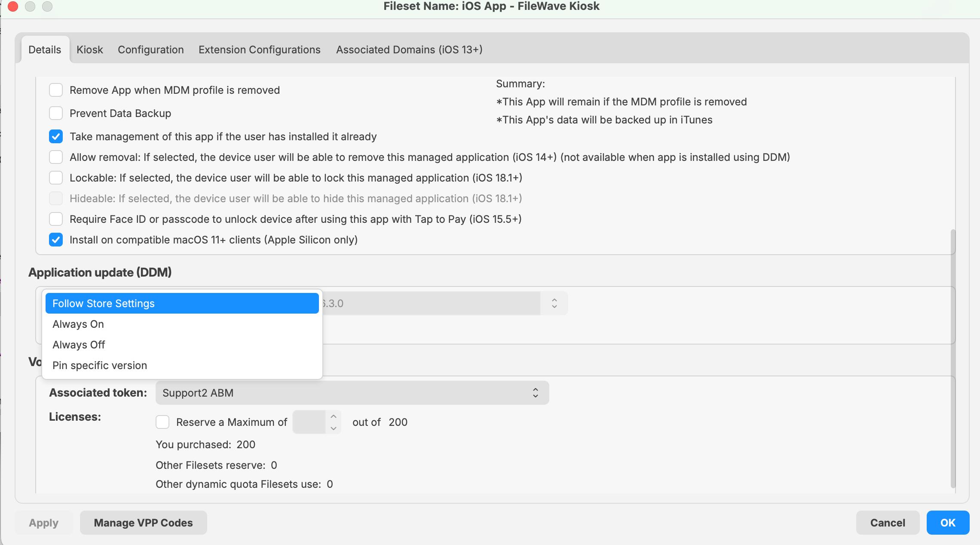Switch to the Kiosk tab

pos(89,50)
